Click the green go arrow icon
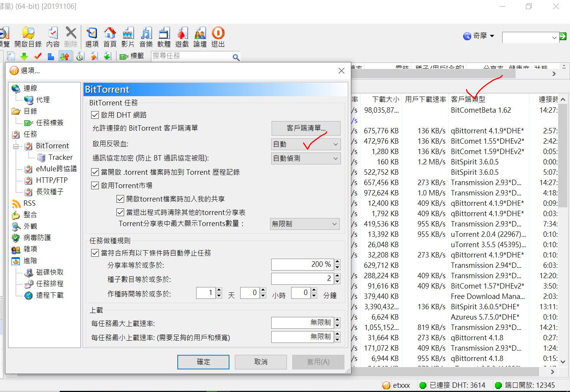Viewport: 570px width, 392px height. point(563,36)
